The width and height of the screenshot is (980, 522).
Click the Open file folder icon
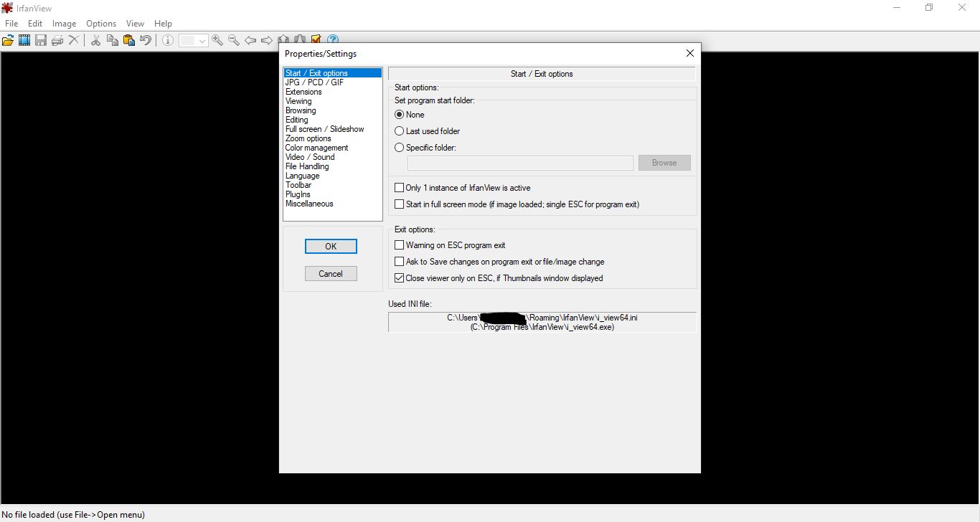point(8,41)
